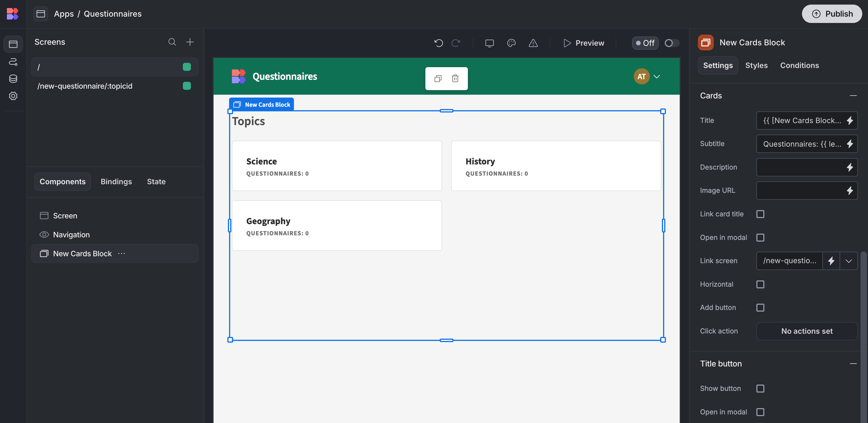Select the Screen component in tree
868x423 pixels.
pyautogui.click(x=115, y=216)
